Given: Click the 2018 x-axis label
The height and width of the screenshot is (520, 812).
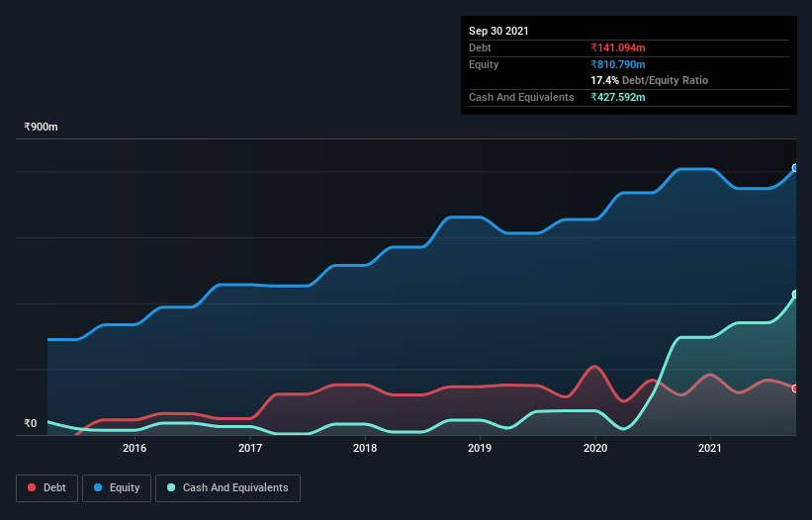Looking at the screenshot, I should (365, 448).
